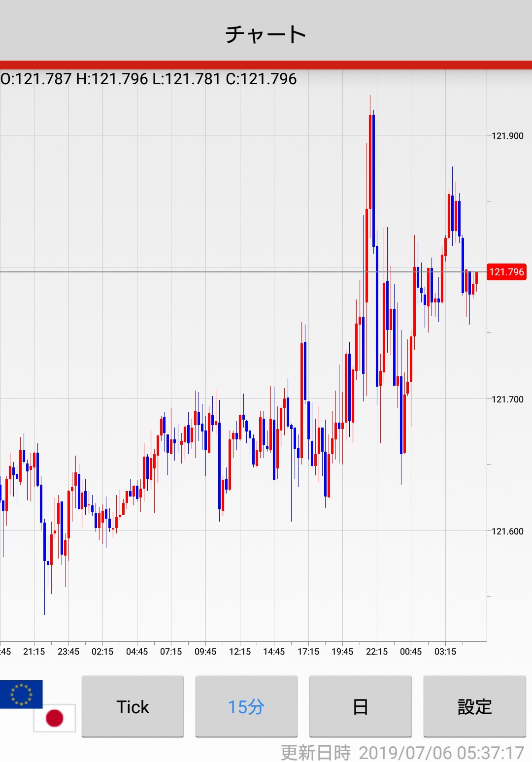Select the 07:15 time axis marker
Screen dimensions: 532x762
click(171, 652)
